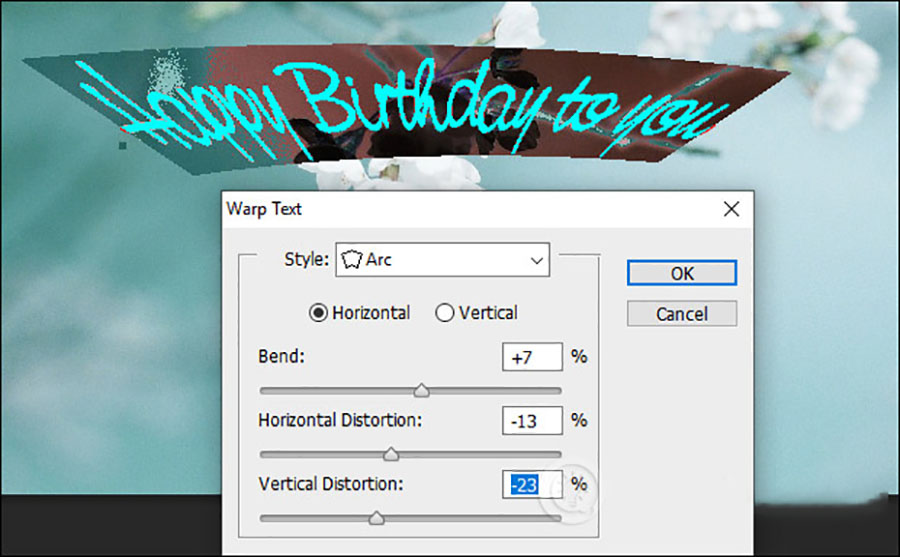Focus the Horizontal Distortion field showing -13
The height and width of the screenshot is (557, 900).
click(x=531, y=421)
